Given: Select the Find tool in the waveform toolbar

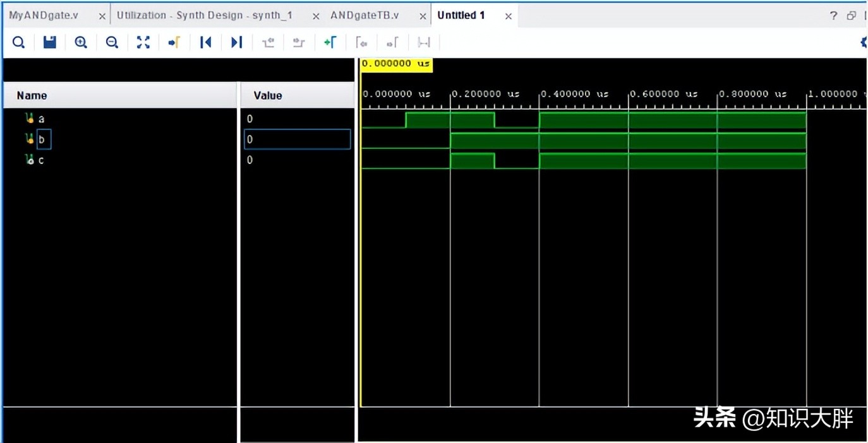Looking at the screenshot, I should coord(18,42).
